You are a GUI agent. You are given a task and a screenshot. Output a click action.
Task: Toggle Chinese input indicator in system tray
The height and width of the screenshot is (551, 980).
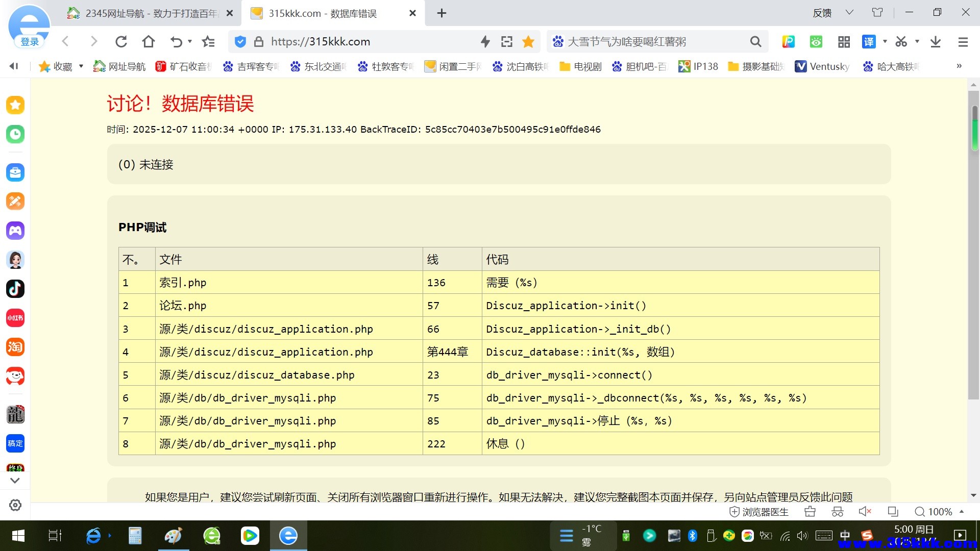(846, 536)
